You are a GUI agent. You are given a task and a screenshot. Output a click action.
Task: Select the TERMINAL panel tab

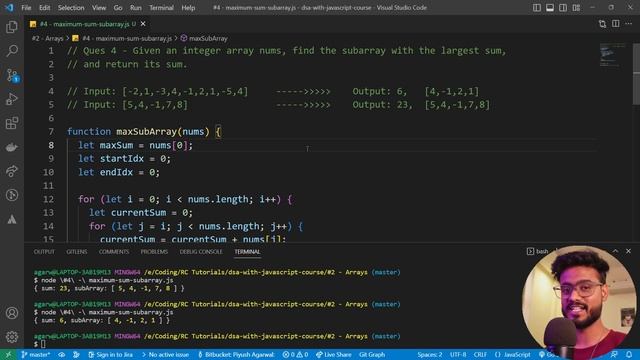[247, 252]
